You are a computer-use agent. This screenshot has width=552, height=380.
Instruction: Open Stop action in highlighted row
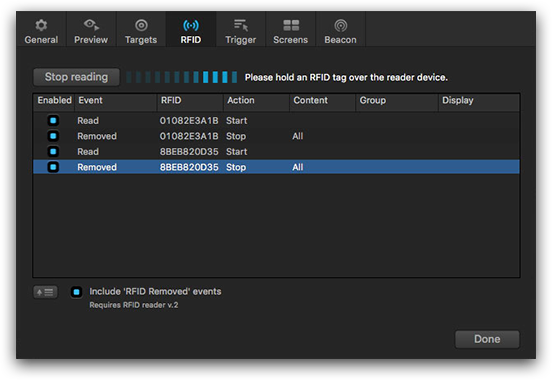tap(236, 167)
